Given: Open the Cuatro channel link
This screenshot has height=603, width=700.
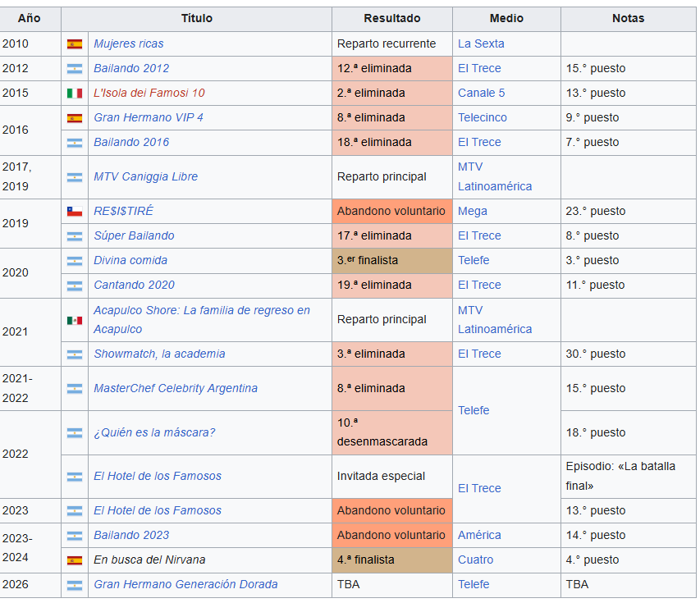Looking at the screenshot, I should (475, 560).
